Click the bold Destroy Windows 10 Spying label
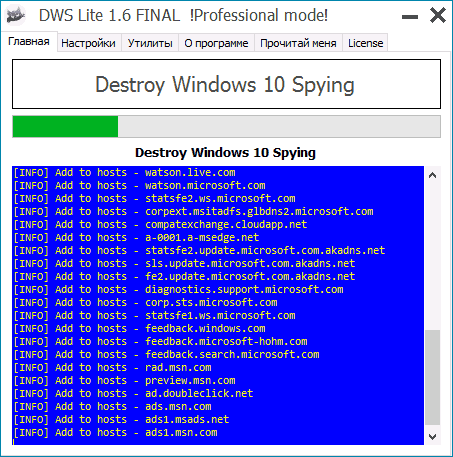 (225, 153)
